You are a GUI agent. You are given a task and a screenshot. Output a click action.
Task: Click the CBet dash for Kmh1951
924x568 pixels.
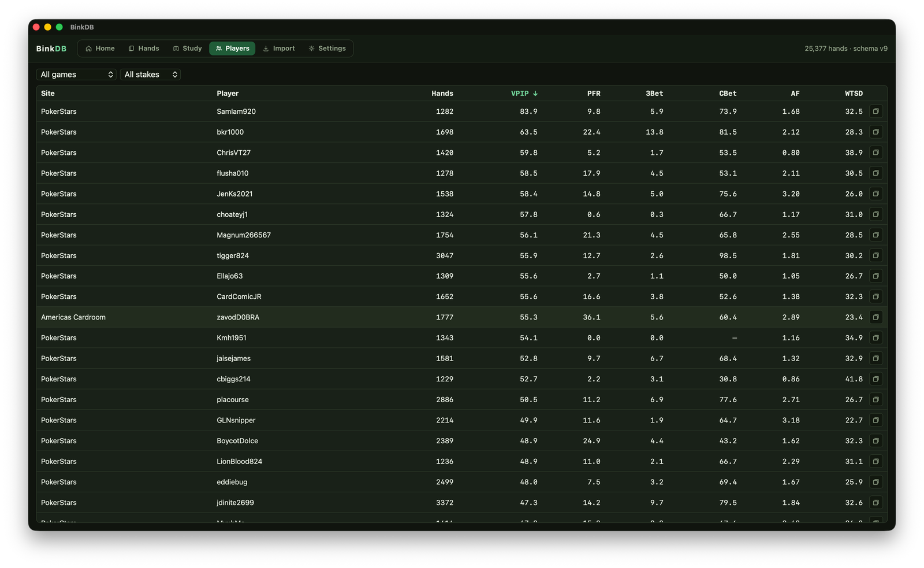pyautogui.click(x=734, y=338)
